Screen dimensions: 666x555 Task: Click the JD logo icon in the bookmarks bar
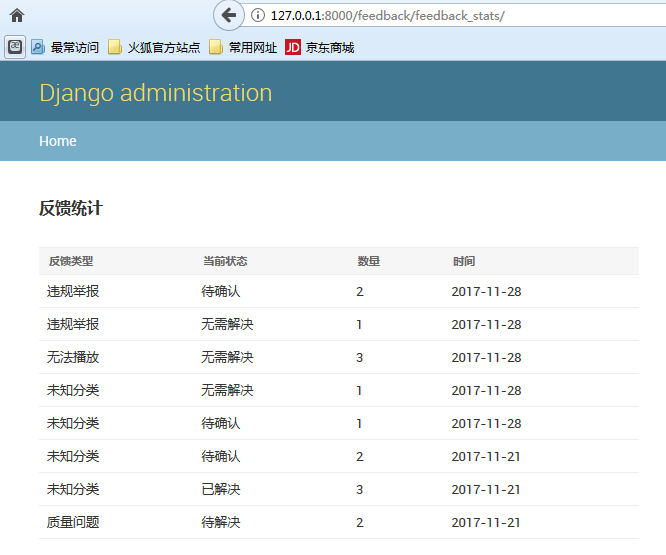(x=293, y=47)
